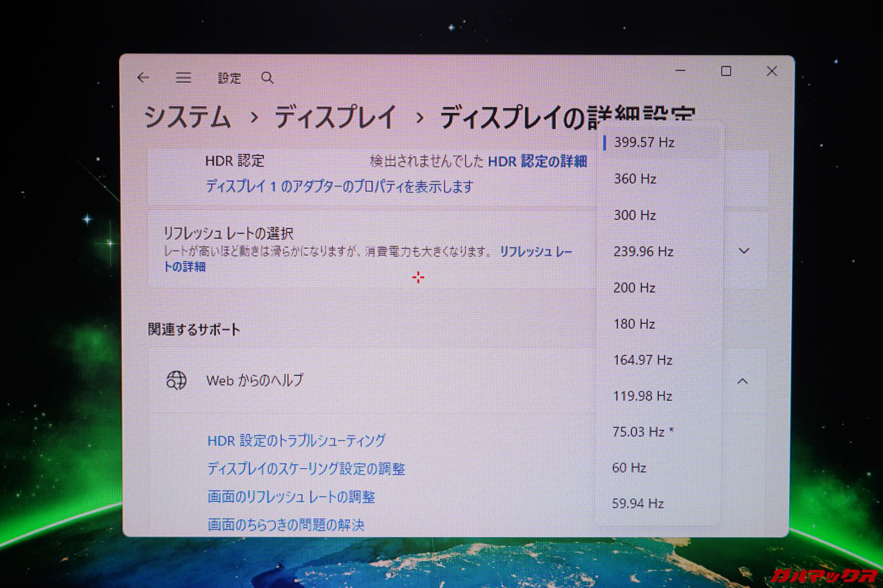Open HDR 設定のトラブルシューティング help link
The image size is (883, 588).
tap(297, 440)
